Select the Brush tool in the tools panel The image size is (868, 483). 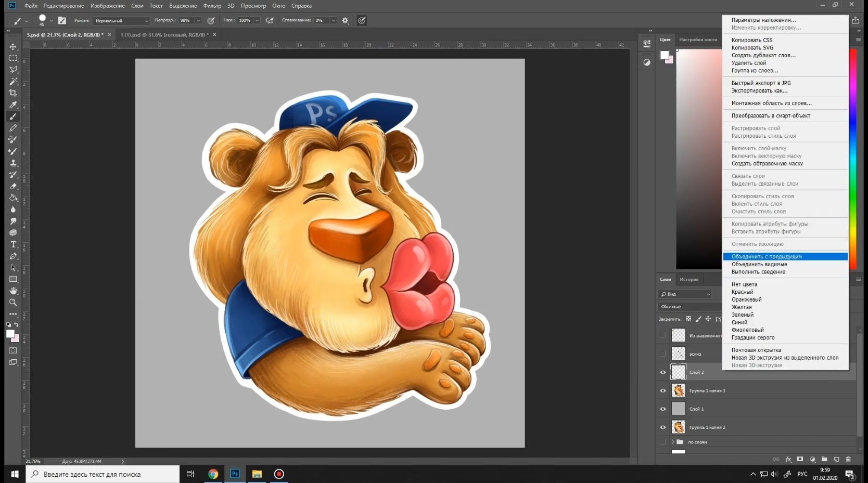(13, 116)
